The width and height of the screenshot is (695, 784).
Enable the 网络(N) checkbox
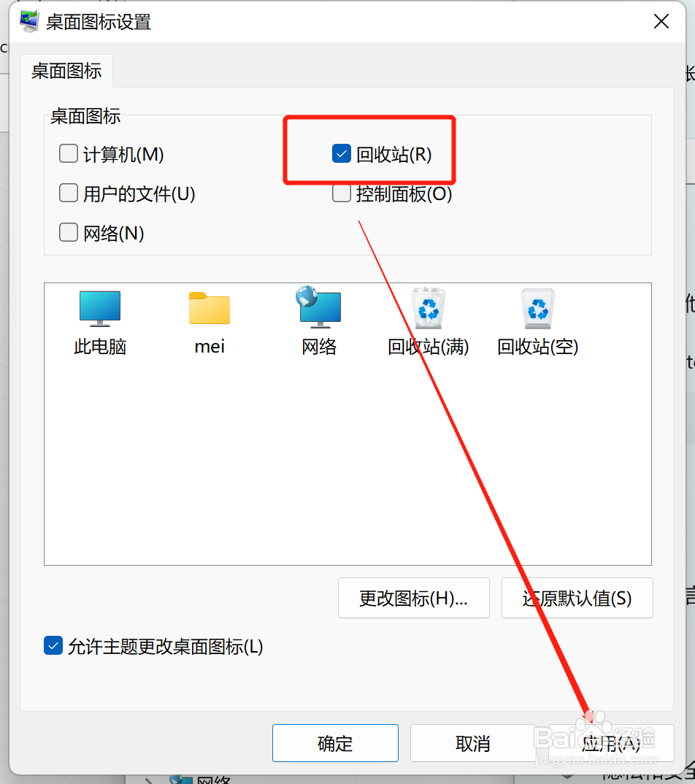point(69,233)
